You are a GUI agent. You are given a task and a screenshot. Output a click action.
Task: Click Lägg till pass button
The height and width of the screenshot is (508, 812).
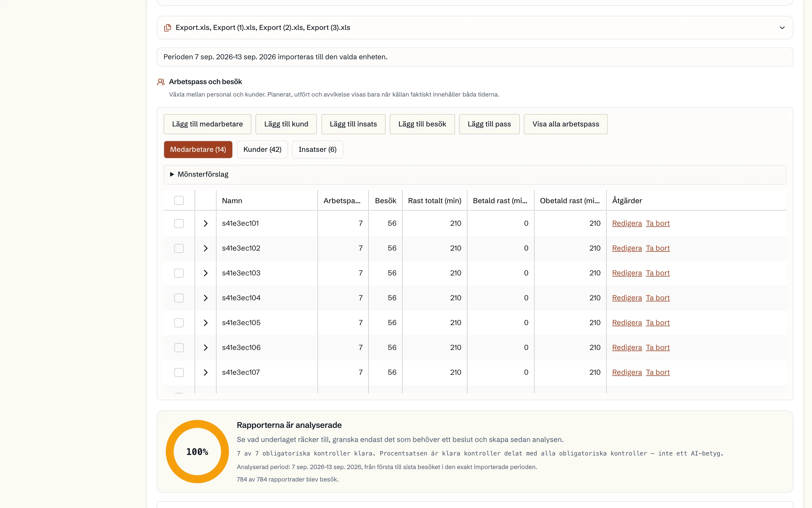pyautogui.click(x=489, y=124)
